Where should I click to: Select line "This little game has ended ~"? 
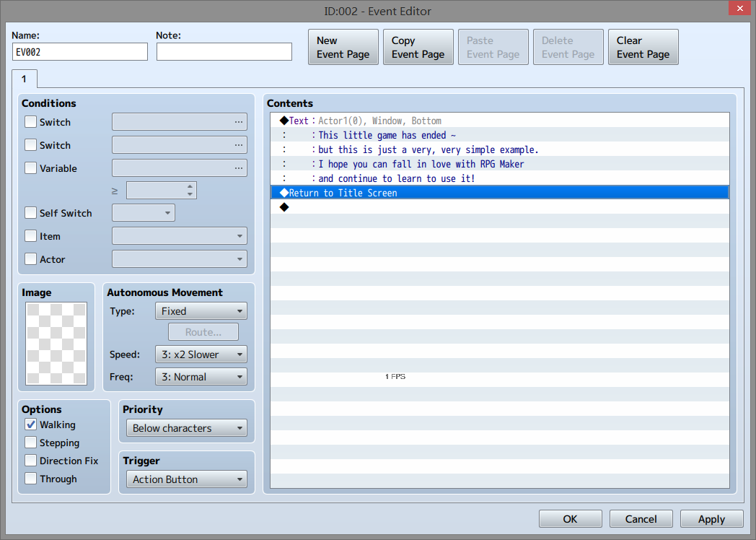click(500, 135)
